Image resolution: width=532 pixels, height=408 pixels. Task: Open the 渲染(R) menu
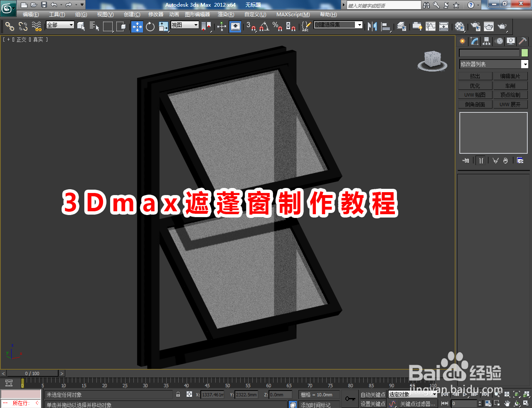point(226,15)
